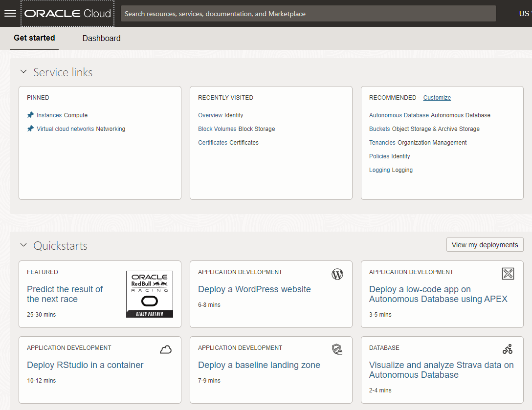Screen dimensions: 532x410
Task: Click the cloud icon on RStudio card
Action: [x=166, y=349]
